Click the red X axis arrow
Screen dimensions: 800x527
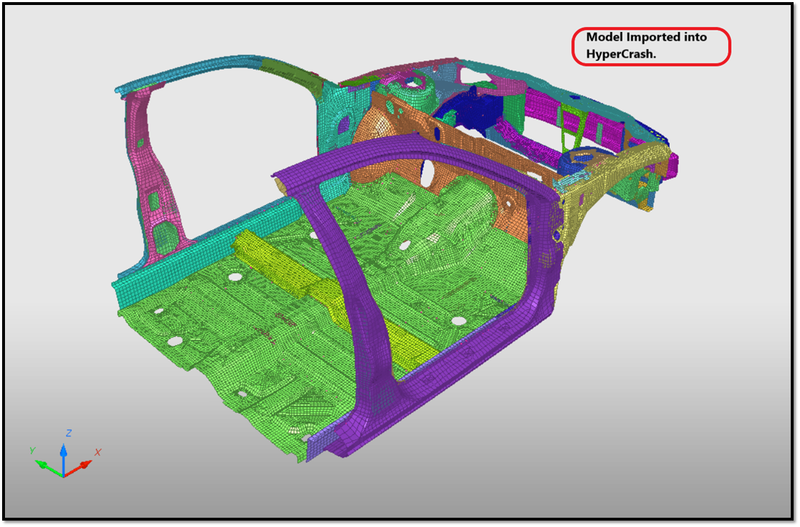(78, 468)
